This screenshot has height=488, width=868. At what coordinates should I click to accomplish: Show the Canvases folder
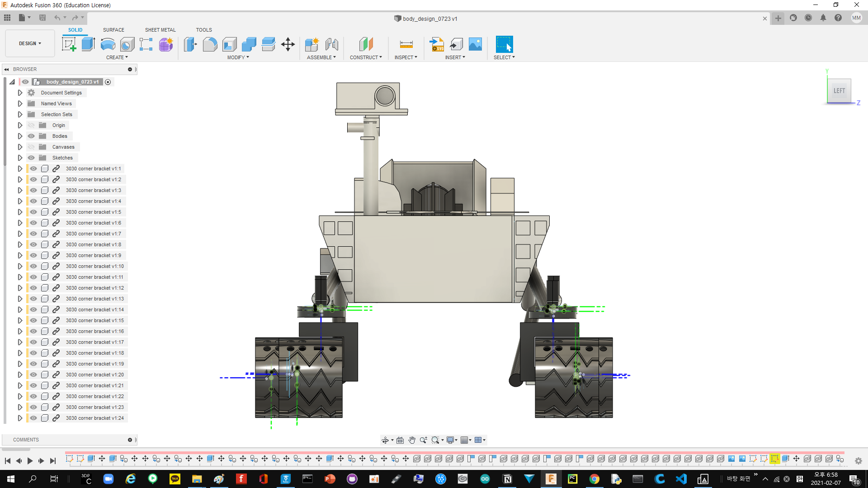[31, 147]
